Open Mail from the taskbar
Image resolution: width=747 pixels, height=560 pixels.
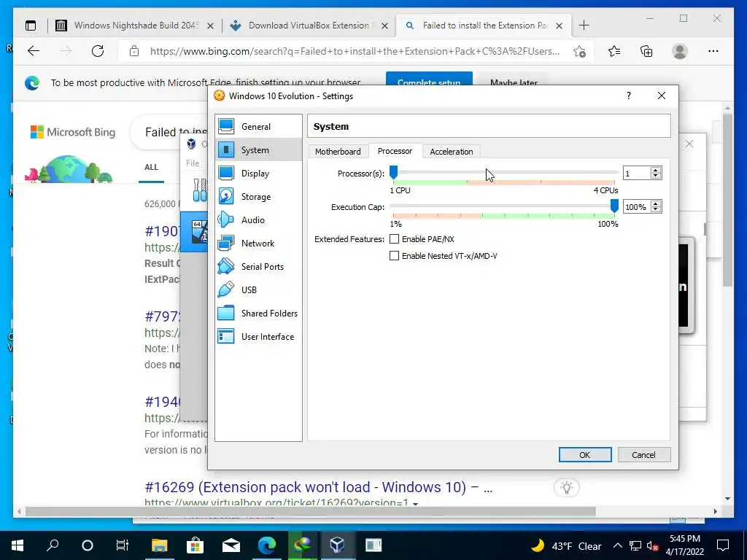[231, 545]
